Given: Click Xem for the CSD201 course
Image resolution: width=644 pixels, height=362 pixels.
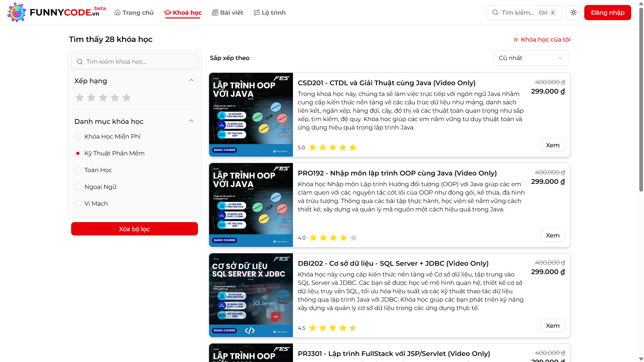Looking at the screenshot, I should [x=553, y=145].
